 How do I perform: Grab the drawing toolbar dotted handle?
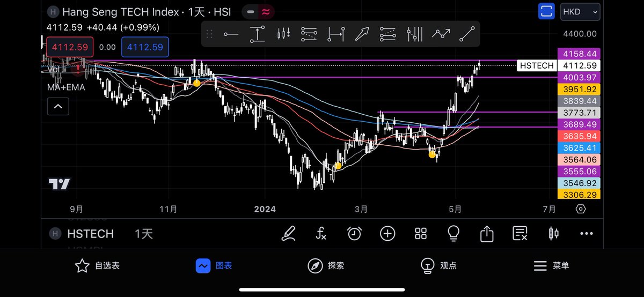(x=210, y=34)
